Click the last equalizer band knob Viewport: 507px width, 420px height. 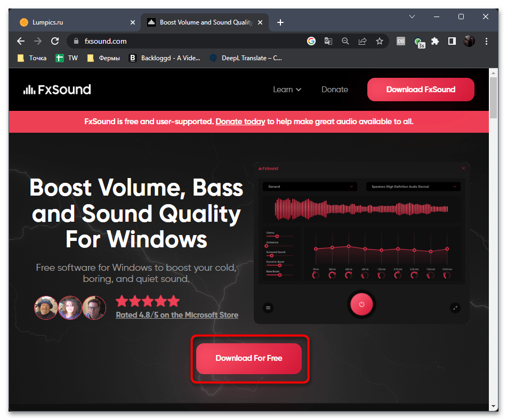click(447, 276)
